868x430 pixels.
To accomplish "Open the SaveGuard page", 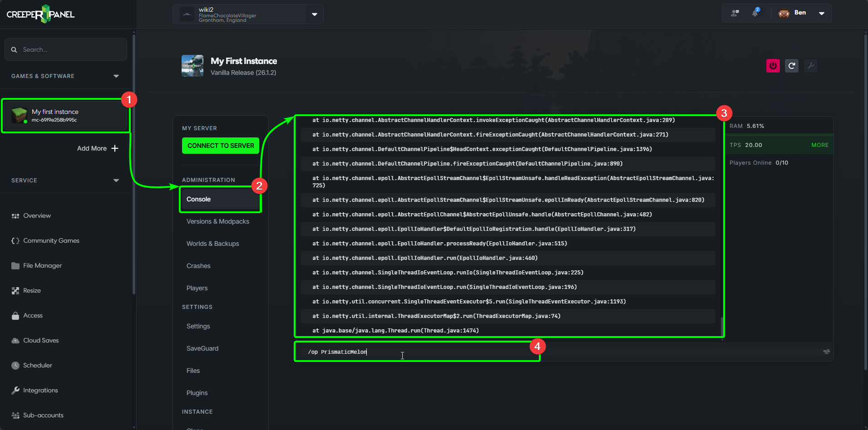I will (x=202, y=348).
